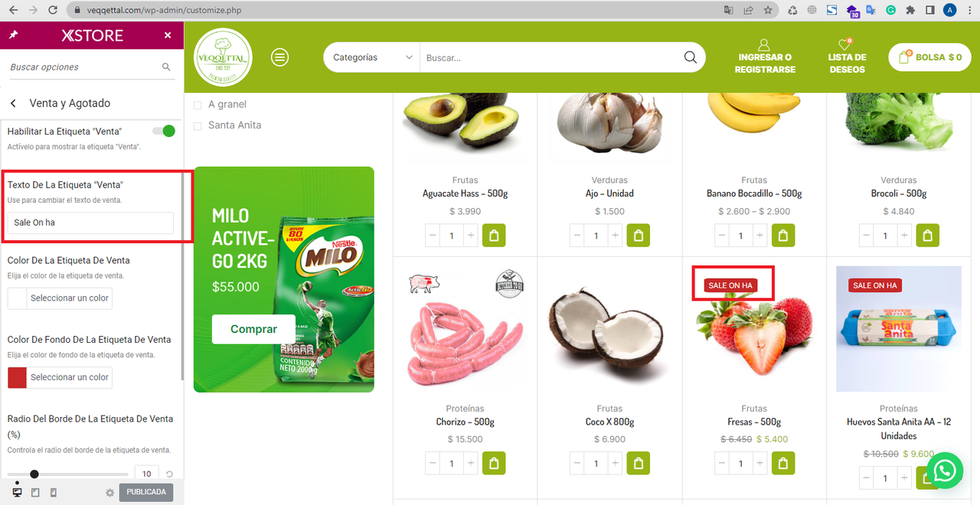Screen dimensions: 980x505
Task: Open red background color swatch picker
Action: point(17,377)
